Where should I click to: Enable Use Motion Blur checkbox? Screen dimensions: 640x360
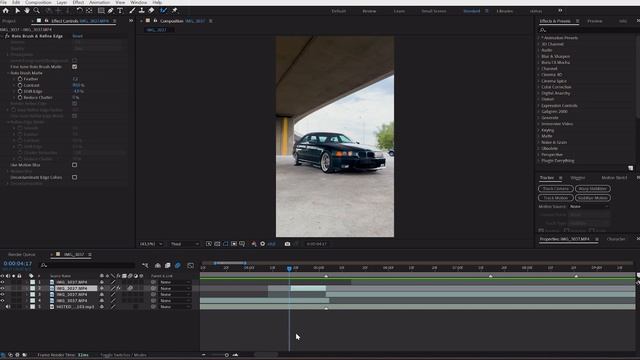pyautogui.click(x=74, y=165)
